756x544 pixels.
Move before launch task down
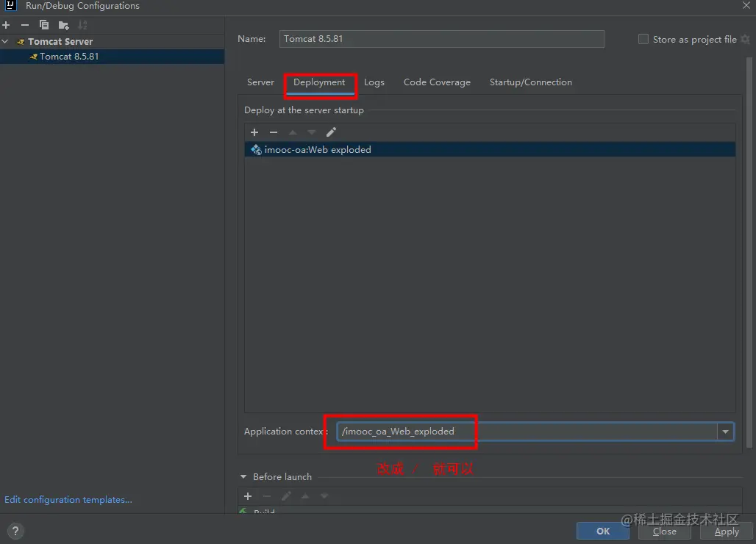(324, 495)
